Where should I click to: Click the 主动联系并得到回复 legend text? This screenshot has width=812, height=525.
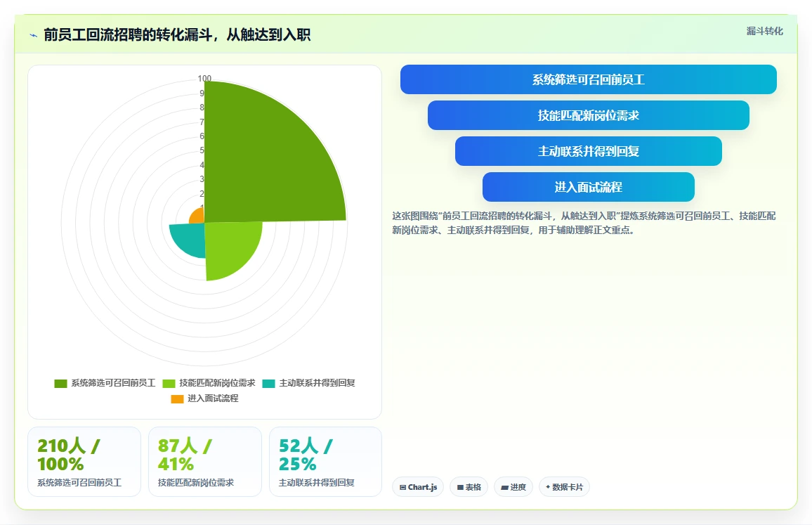click(x=317, y=383)
